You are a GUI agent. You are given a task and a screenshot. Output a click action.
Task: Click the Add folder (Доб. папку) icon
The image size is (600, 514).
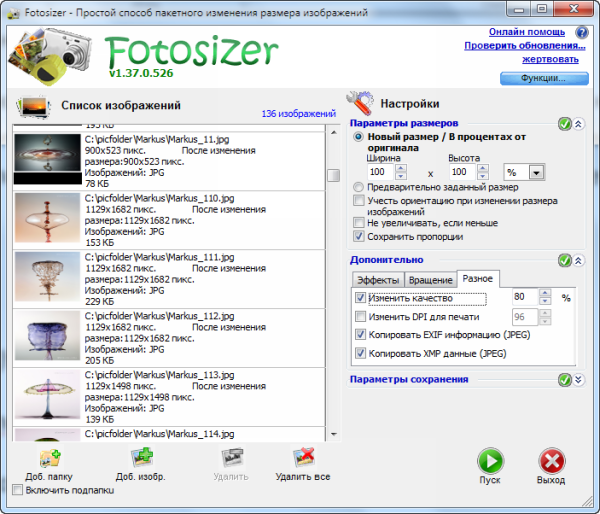[x=50, y=458]
